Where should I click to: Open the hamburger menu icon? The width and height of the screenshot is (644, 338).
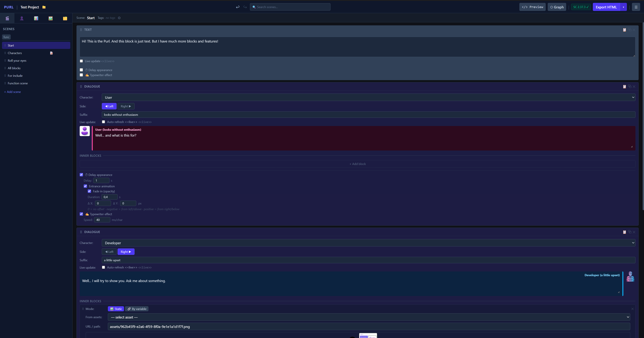click(636, 7)
